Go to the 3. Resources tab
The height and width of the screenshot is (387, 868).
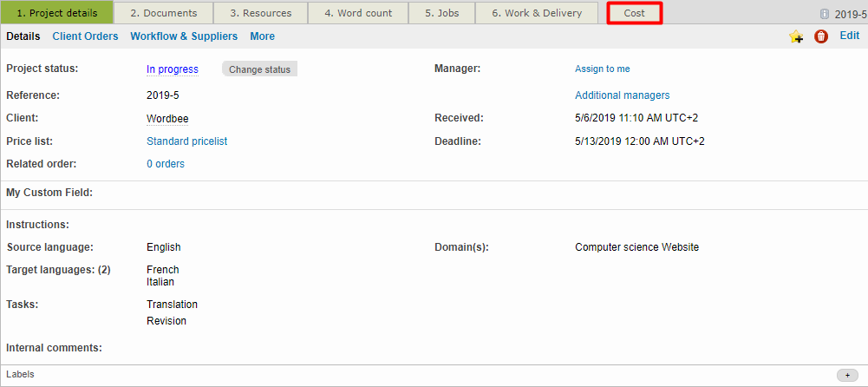pos(261,13)
